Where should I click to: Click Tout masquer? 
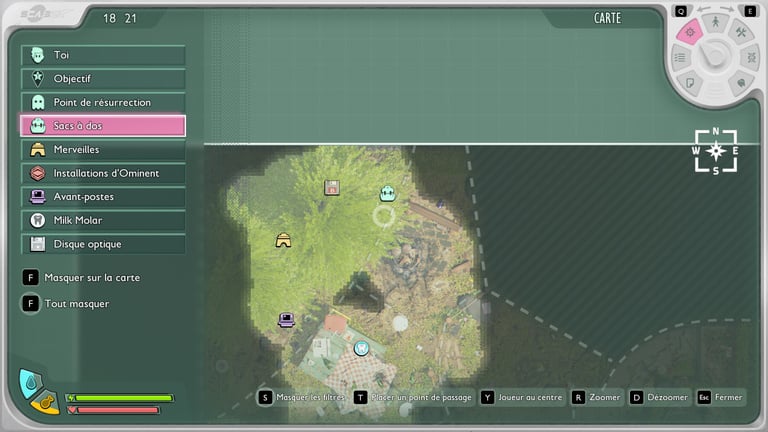(x=66, y=304)
